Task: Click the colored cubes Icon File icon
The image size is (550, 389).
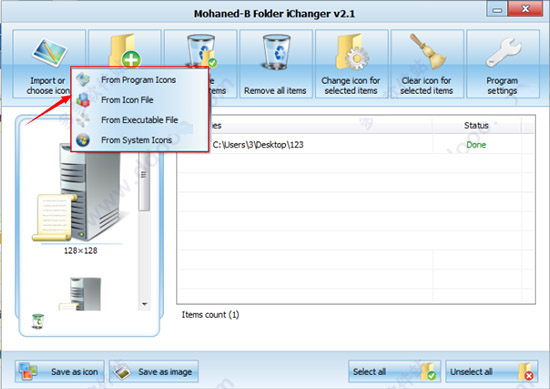Action: tap(83, 100)
